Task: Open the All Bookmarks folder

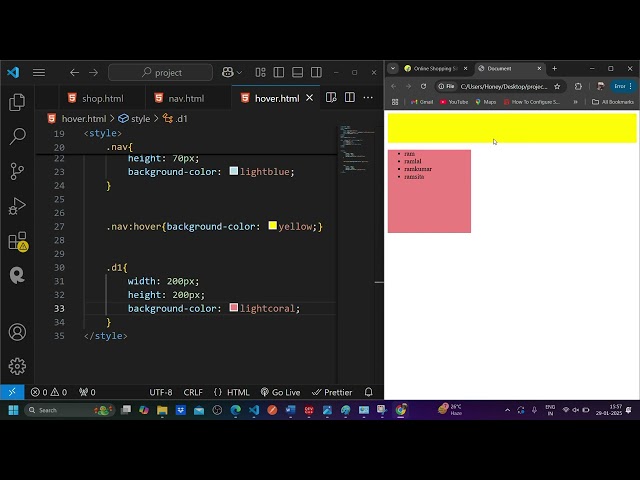Action: tap(613, 102)
